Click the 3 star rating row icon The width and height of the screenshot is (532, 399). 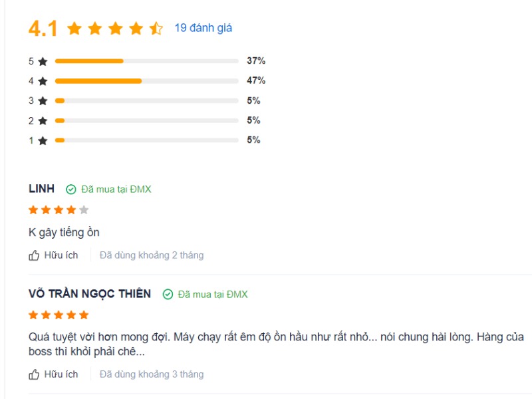pyautogui.click(x=43, y=101)
